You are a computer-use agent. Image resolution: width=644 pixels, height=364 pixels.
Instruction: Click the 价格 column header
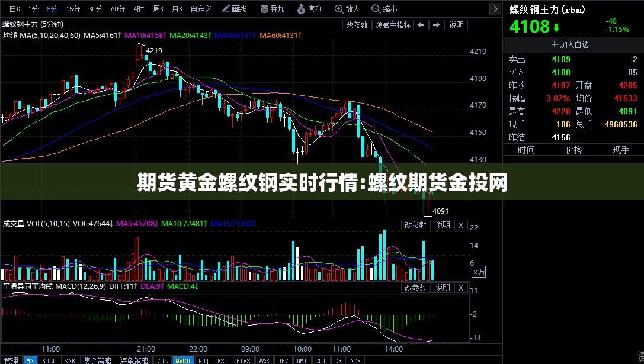coord(573,150)
